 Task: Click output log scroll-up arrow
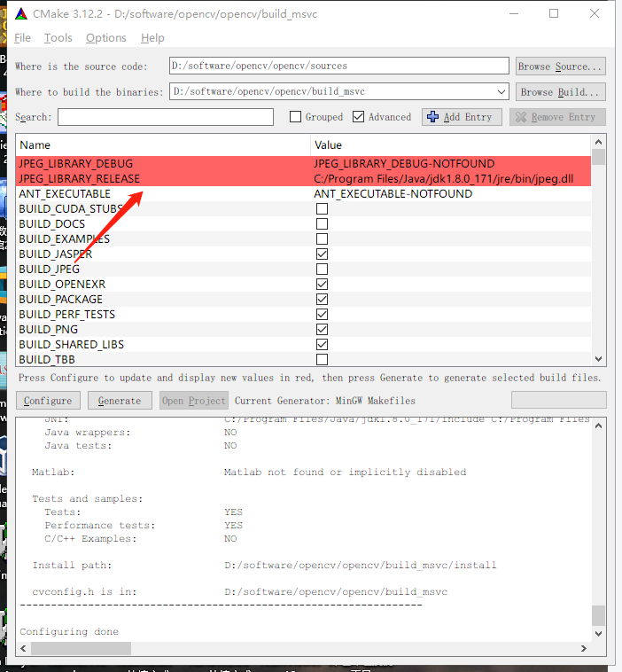coord(598,426)
